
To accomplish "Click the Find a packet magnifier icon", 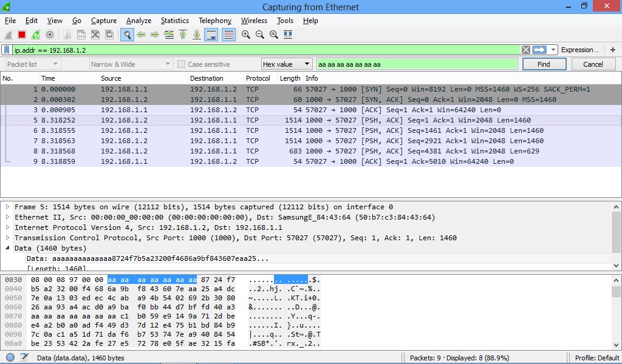I will coord(127,35).
